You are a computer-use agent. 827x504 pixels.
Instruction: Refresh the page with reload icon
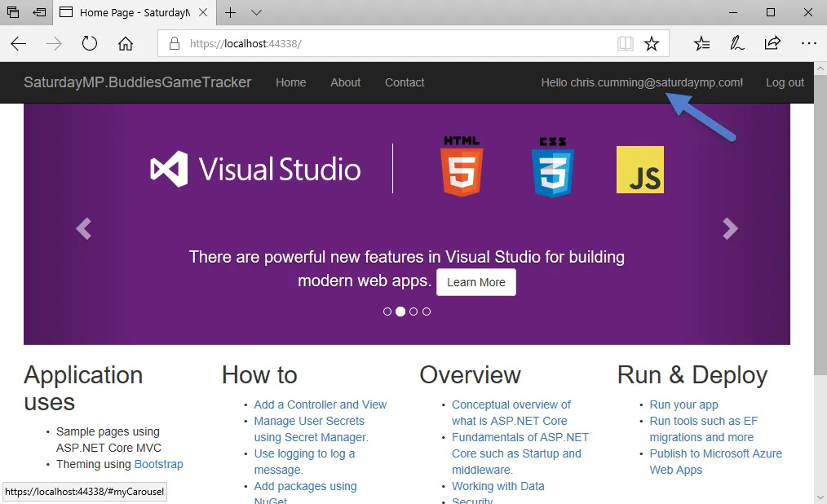tap(90, 43)
